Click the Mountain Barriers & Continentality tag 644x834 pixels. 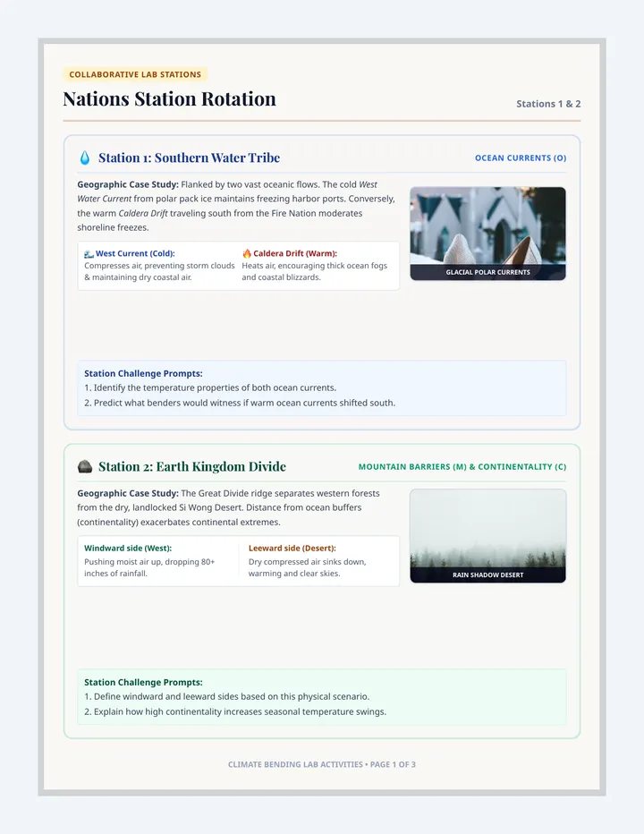[462, 466]
